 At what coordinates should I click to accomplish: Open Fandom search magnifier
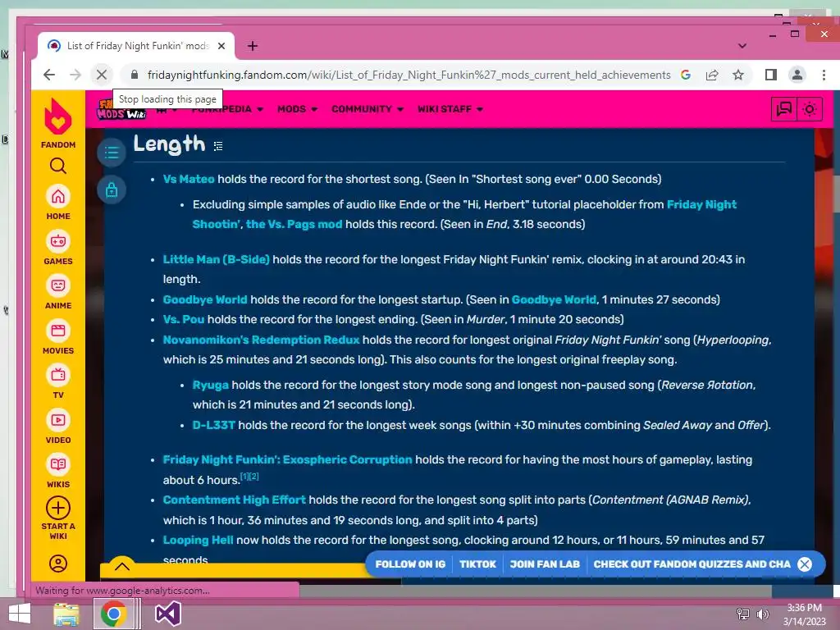[x=58, y=166]
